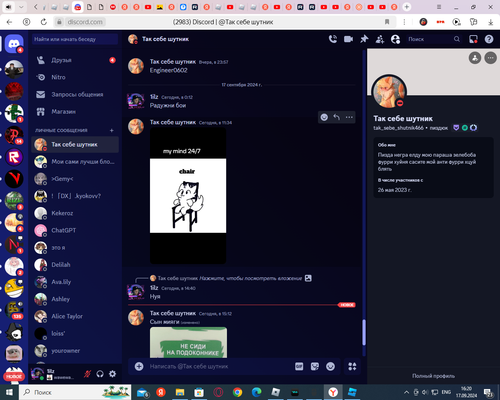Open the ChatGPT direct message
500x400 pixels.
point(75,230)
